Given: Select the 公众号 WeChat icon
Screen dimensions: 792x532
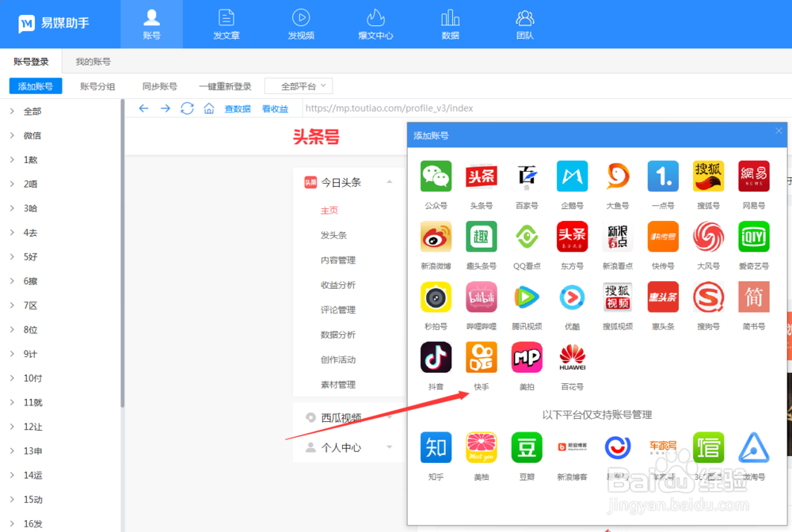Looking at the screenshot, I should coord(436,177).
